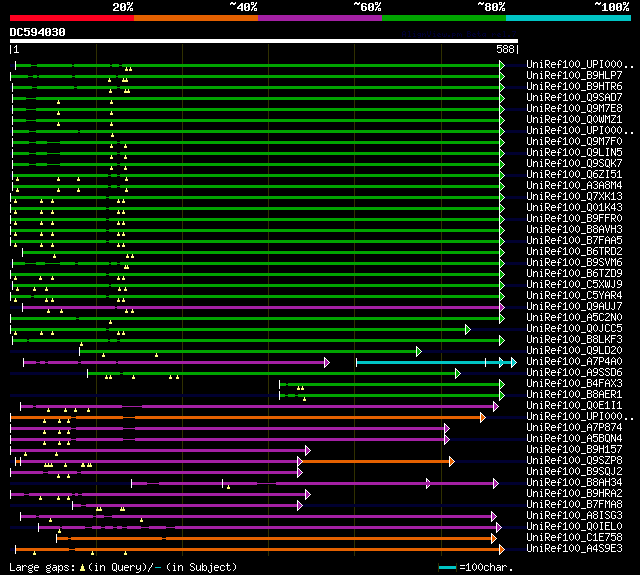The height and width of the screenshot is (575, 640).
Task: Select the UniRef100_B8AH34 label
Action: 574,483
